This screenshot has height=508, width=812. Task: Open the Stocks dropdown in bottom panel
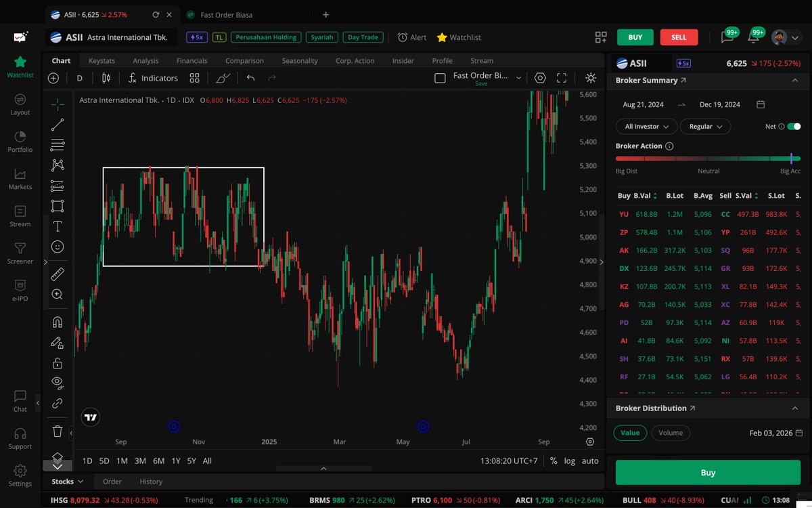point(68,482)
